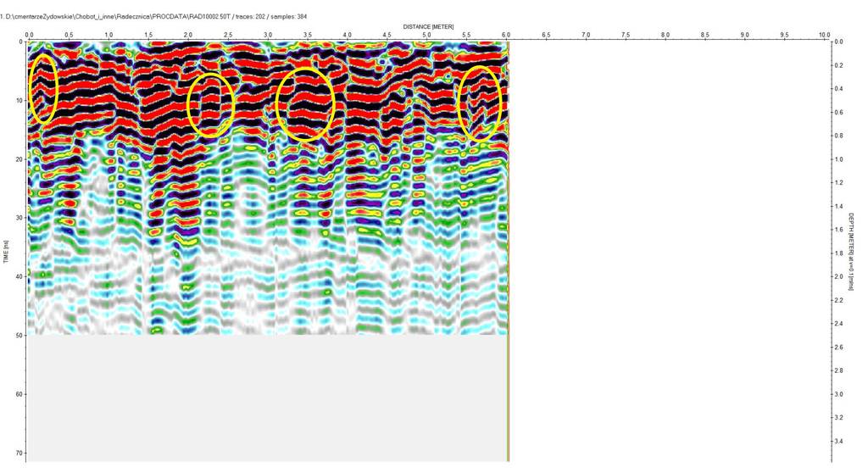
Task: Click the DEPTH [METER] axis label on right
Action: tap(851, 251)
